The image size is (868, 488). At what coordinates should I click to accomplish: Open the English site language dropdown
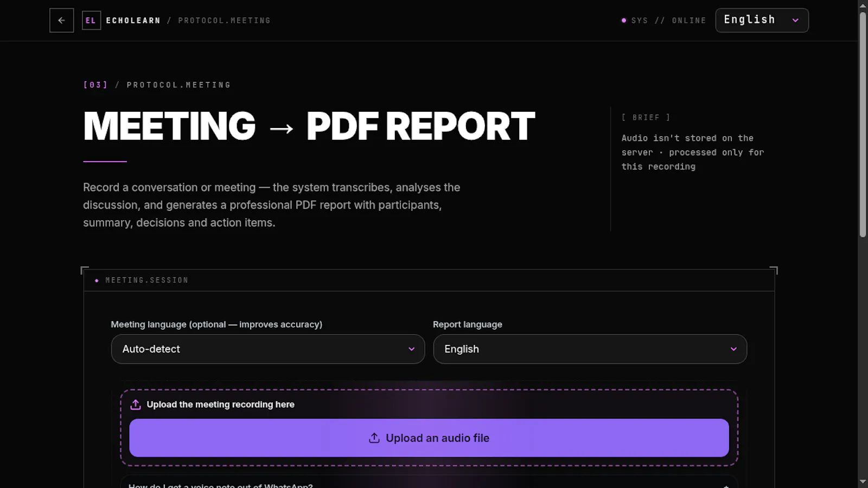click(x=762, y=20)
